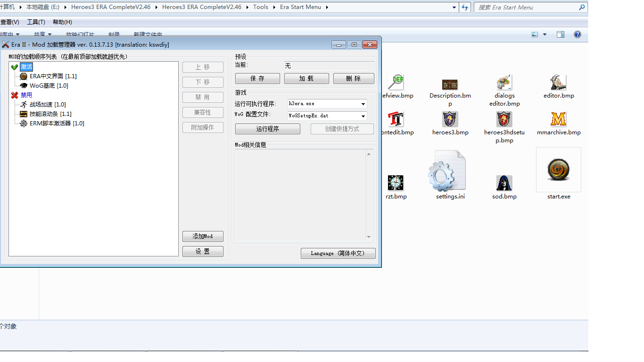Select the 禁用 group row in mod list
This screenshot has width=644, height=362.
coord(26,95)
